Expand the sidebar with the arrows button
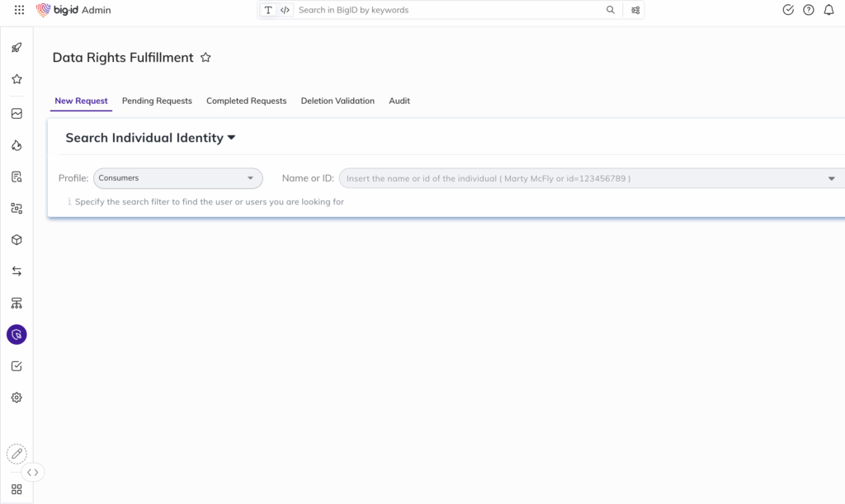845x504 pixels. tap(32, 473)
